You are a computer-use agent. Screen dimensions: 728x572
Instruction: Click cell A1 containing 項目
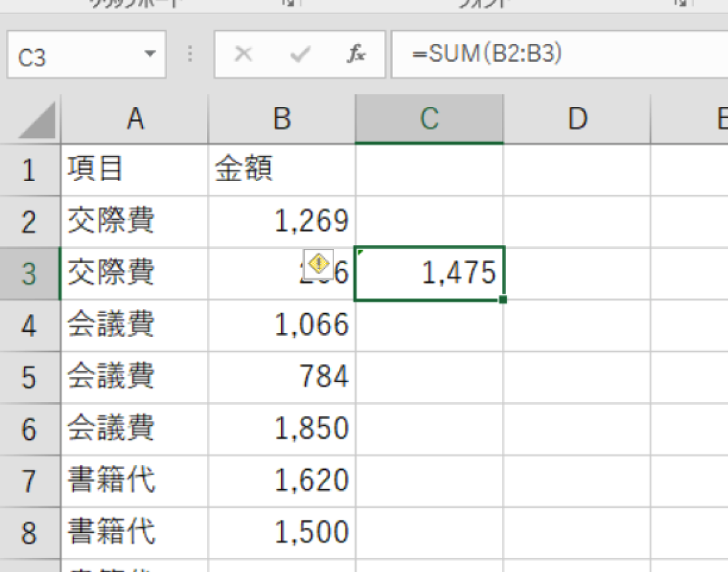coord(135,170)
